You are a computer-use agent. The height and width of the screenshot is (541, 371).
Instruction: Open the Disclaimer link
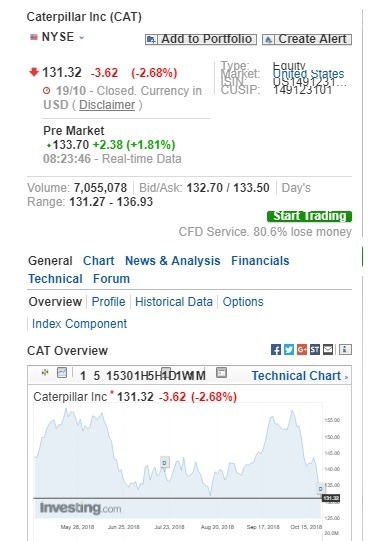(107, 105)
